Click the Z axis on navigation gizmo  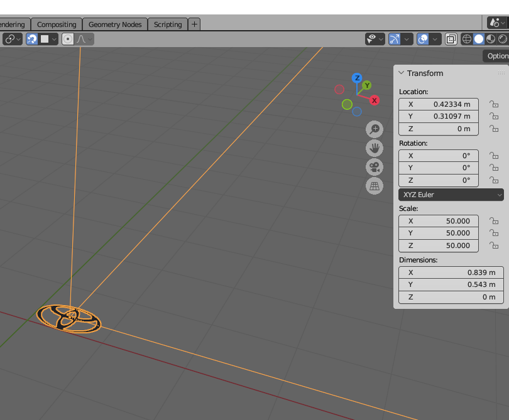tap(357, 78)
